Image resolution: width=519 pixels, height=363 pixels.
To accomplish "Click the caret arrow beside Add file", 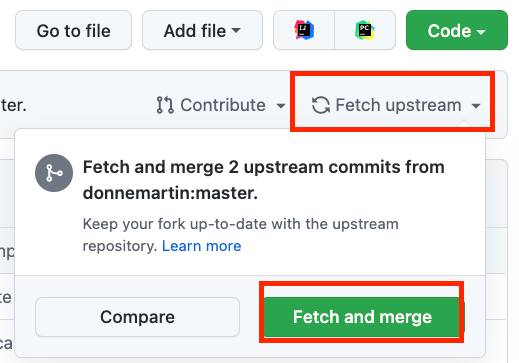I will pos(236,30).
